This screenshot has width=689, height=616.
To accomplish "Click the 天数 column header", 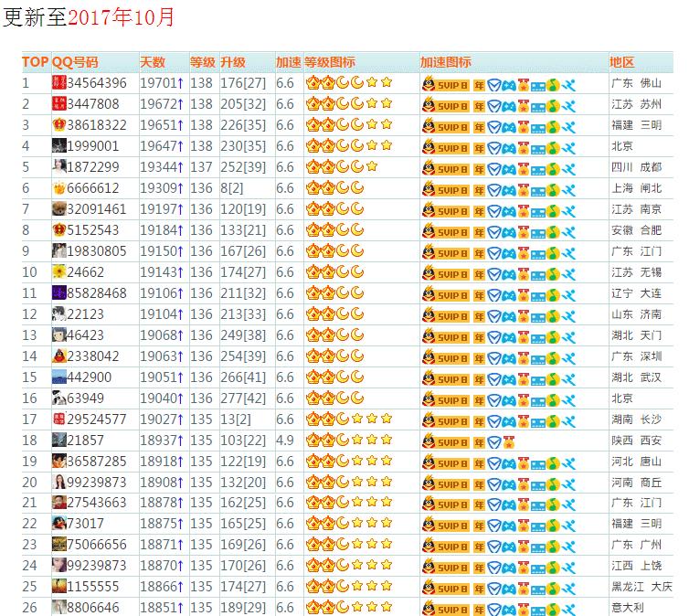I will point(153,62).
